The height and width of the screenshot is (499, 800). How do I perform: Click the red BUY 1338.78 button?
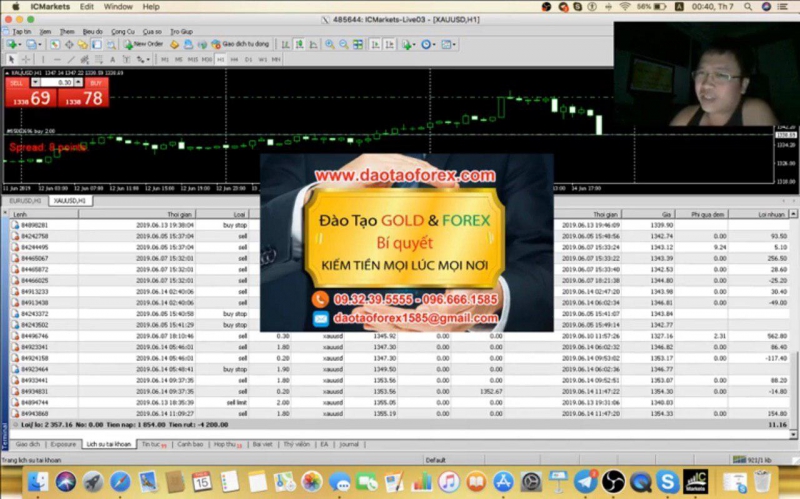click(83, 97)
